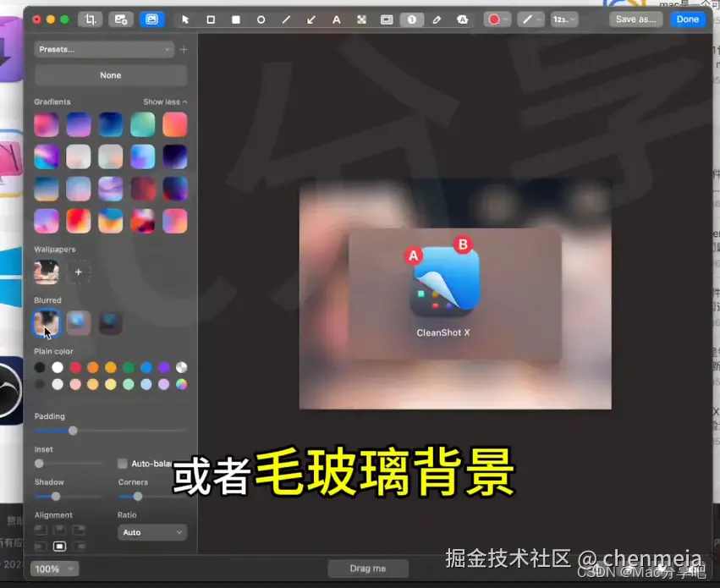The width and height of the screenshot is (720, 588).
Task: Select the Text tool
Action: tap(337, 19)
